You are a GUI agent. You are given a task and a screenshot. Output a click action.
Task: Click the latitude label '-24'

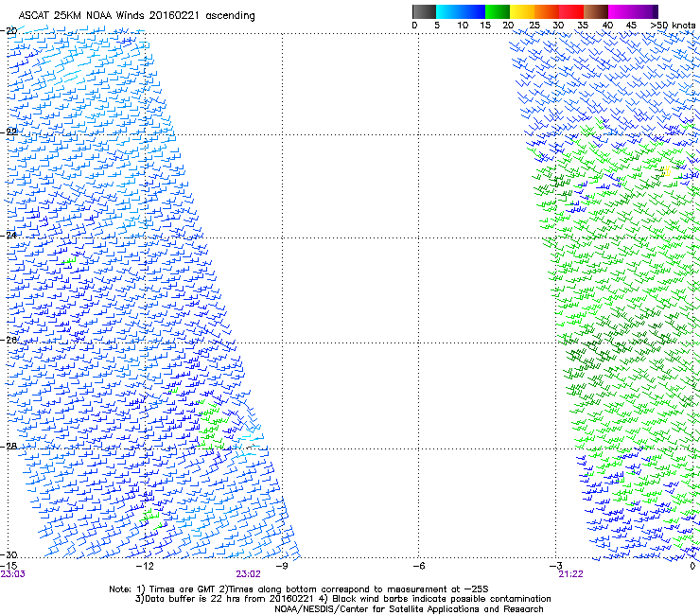tap(9, 235)
